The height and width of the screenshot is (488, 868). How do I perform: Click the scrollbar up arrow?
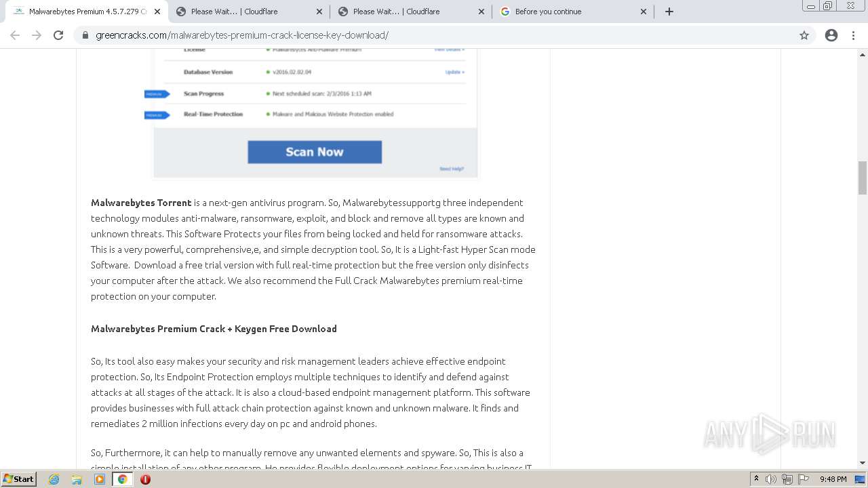tap(863, 54)
